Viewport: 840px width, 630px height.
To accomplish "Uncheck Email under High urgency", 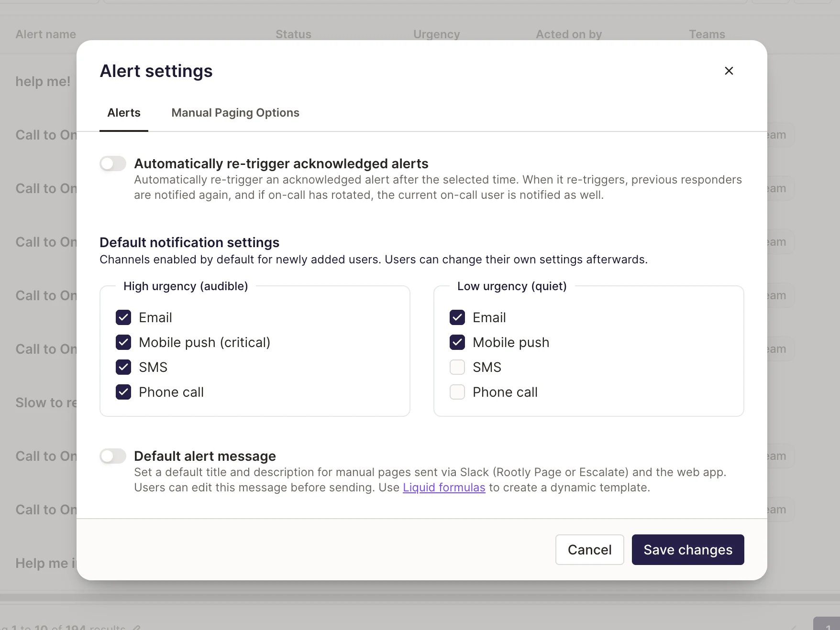I will click(x=123, y=317).
